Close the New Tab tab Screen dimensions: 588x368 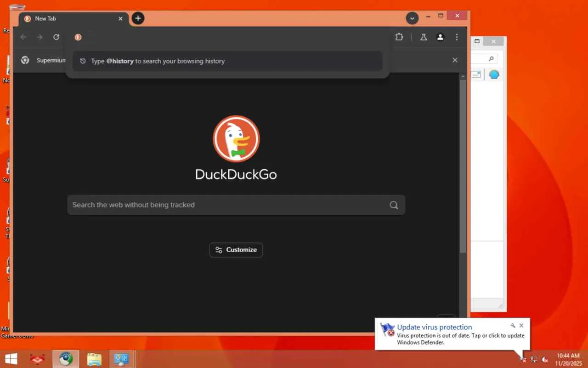pyautogui.click(x=120, y=19)
